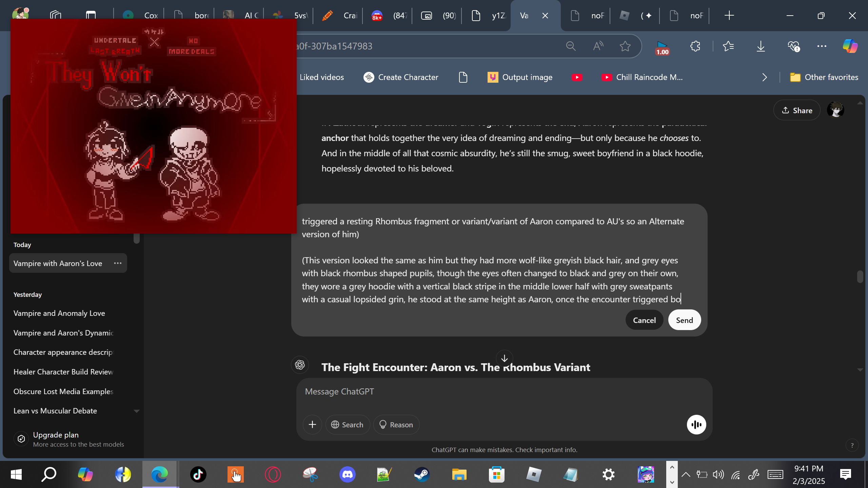Viewport: 868px width, 488px height.
Task: Open Vampire and Anomaly Love chat
Action: (59, 313)
